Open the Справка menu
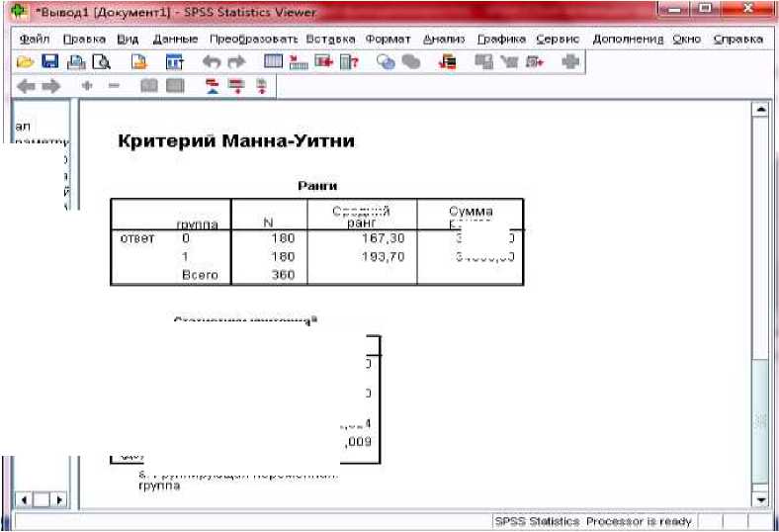This screenshot has height=532, width=779. coord(737,39)
